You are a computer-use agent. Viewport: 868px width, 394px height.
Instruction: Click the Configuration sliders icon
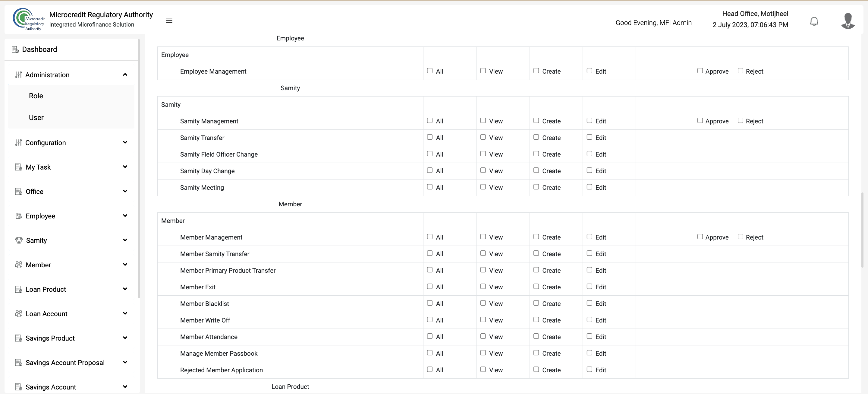[18, 143]
